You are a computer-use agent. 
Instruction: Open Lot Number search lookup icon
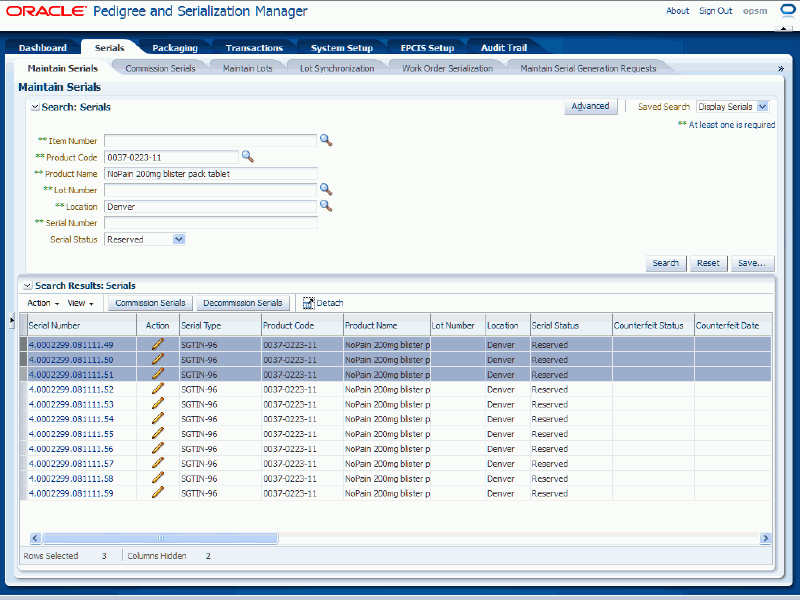click(326, 190)
